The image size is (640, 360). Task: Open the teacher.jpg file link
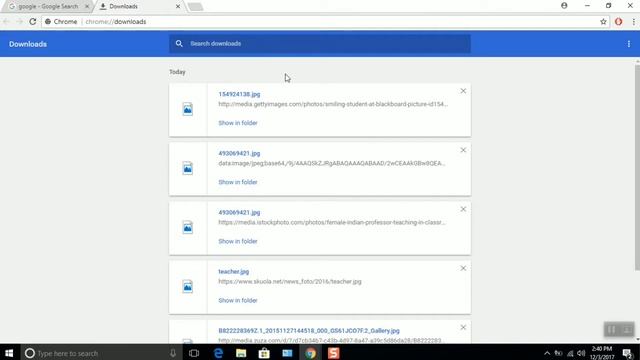tap(233, 272)
